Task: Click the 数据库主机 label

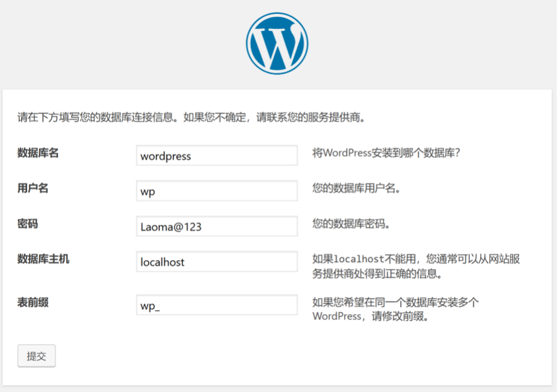Action: coord(44,259)
